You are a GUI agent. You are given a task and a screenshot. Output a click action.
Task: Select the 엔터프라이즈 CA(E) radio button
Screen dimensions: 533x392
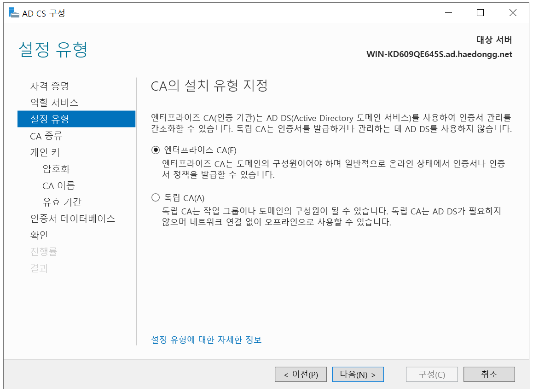[156, 150]
